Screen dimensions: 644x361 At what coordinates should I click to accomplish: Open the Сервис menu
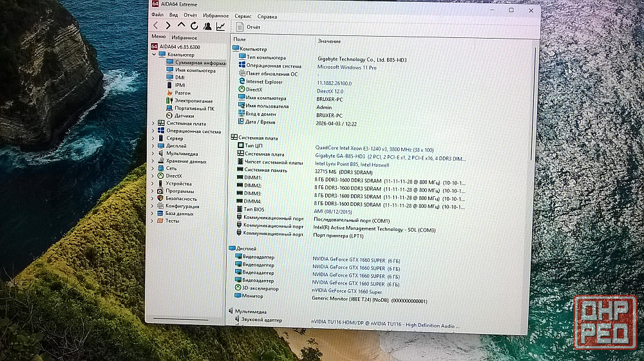click(243, 15)
